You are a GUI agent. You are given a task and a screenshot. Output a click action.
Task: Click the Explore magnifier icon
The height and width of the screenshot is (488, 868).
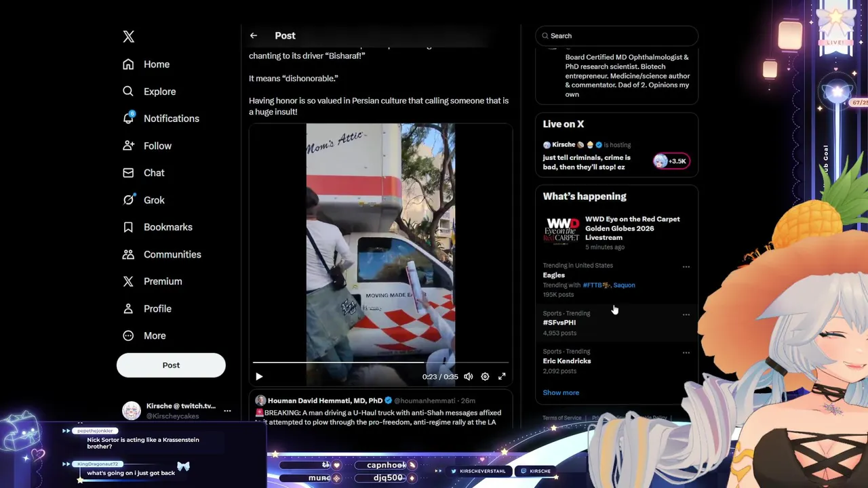tap(128, 91)
